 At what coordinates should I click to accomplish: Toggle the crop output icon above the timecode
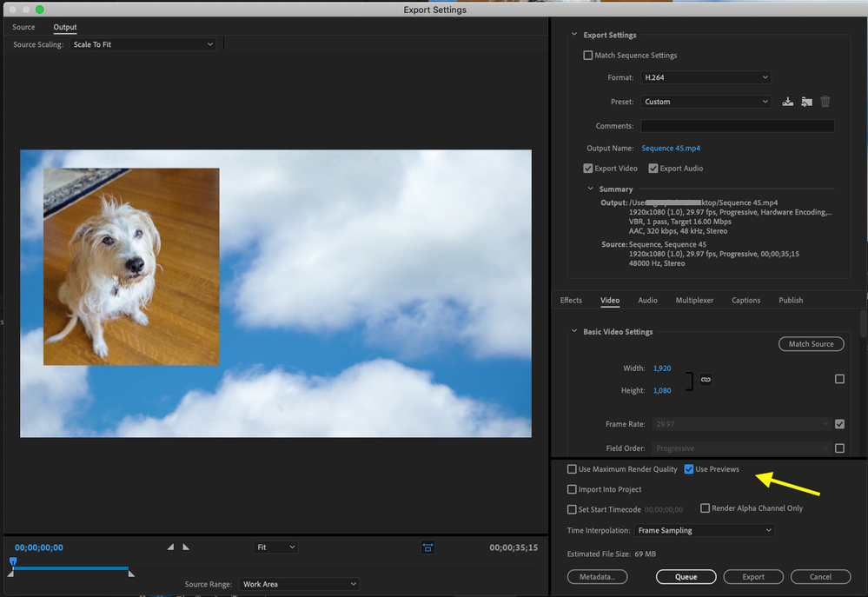coord(427,547)
